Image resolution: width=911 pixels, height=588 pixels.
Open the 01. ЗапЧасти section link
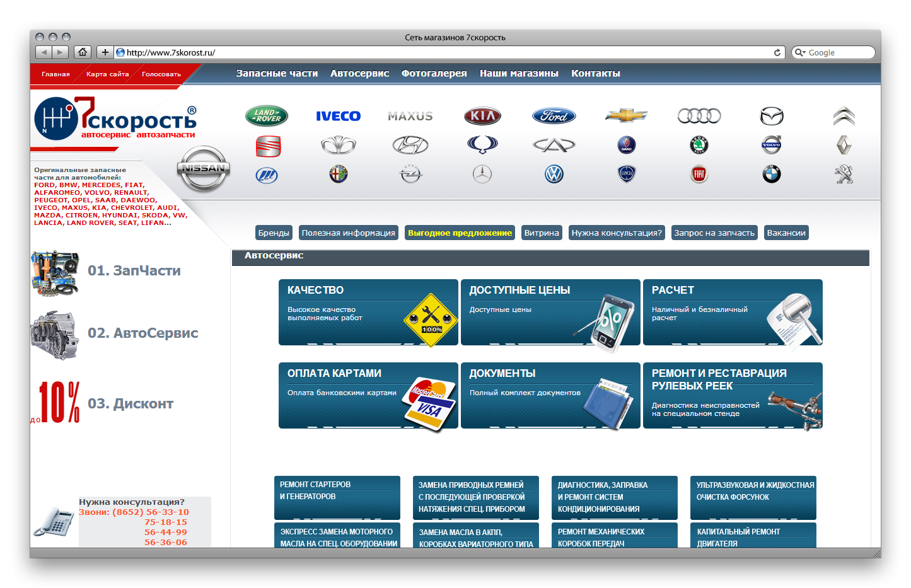coord(134,270)
